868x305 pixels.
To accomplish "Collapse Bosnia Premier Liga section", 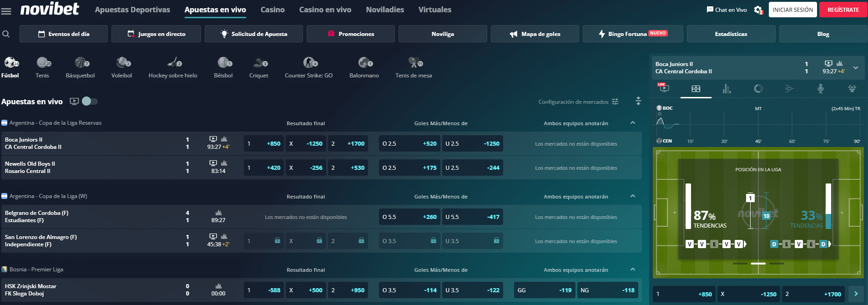I will pyautogui.click(x=633, y=269).
